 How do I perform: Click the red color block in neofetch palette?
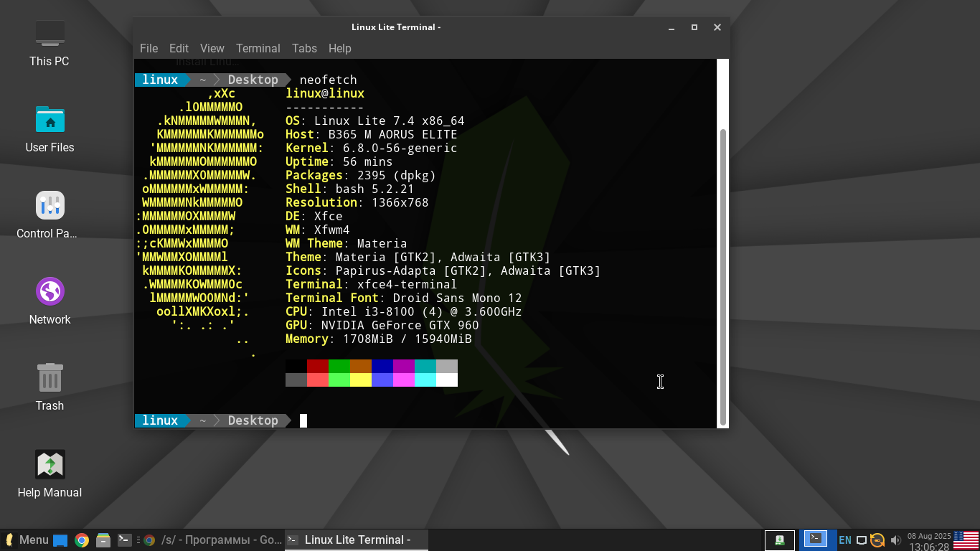318,366
